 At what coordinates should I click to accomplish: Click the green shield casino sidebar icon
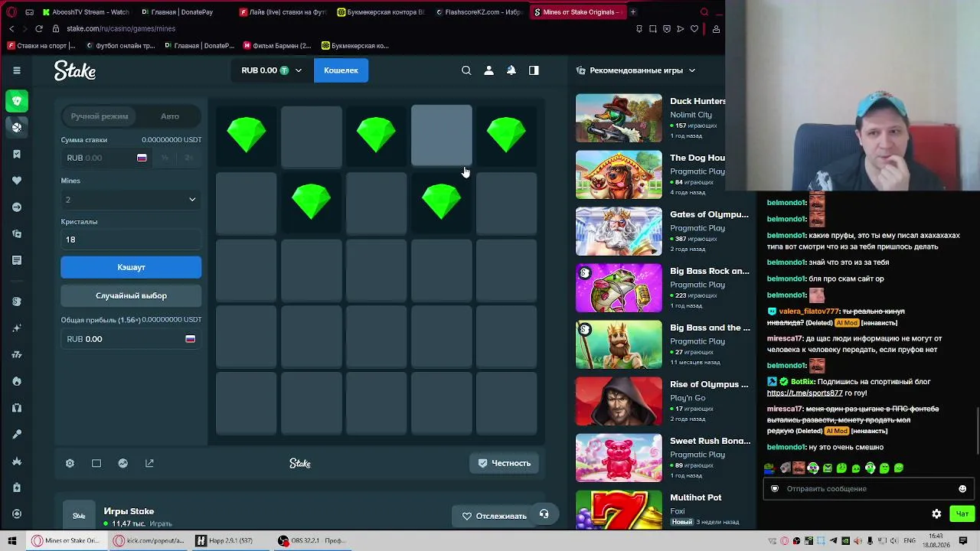(x=17, y=101)
